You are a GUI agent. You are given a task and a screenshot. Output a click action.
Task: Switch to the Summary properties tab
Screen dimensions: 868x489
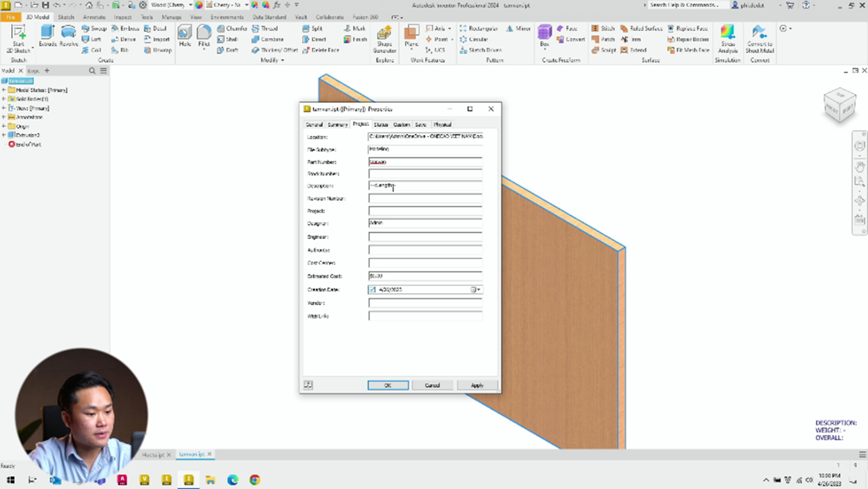338,125
